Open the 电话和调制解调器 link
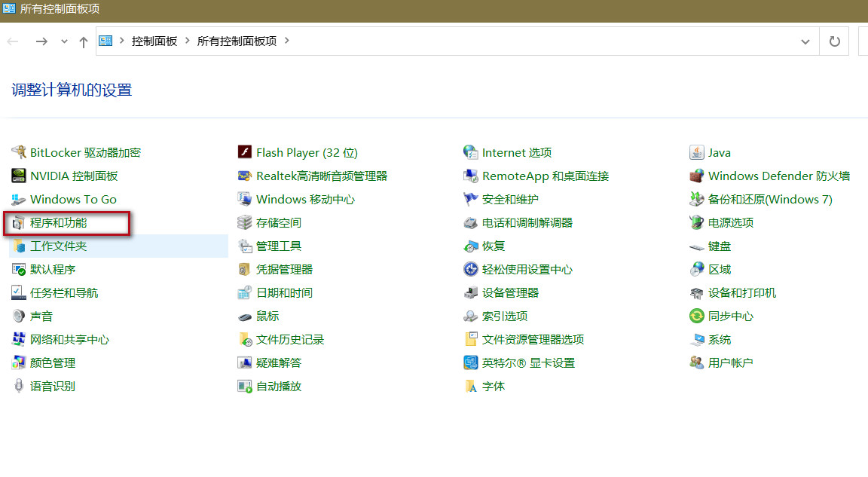This screenshot has width=868, height=477. click(527, 222)
